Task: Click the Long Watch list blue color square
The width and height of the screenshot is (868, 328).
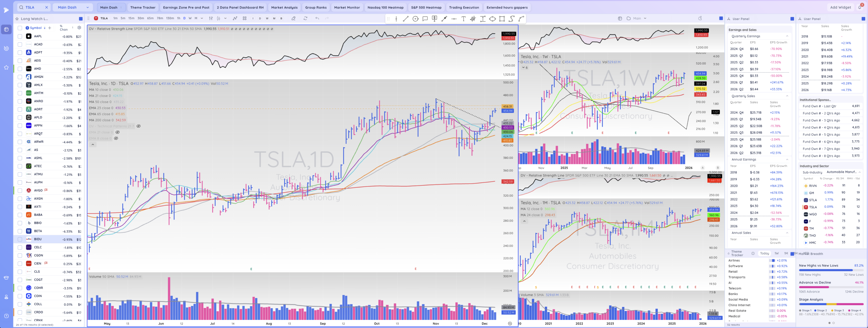Action: coord(81,19)
